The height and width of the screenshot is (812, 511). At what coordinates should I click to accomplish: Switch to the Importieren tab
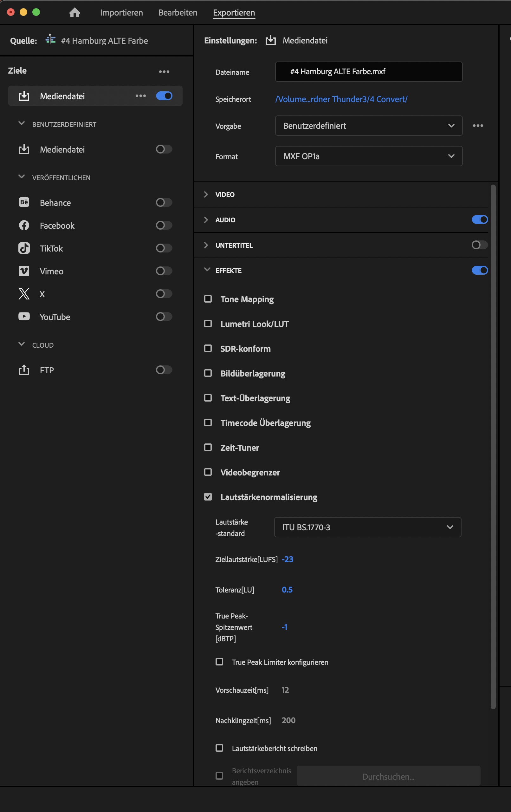(121, 13)
